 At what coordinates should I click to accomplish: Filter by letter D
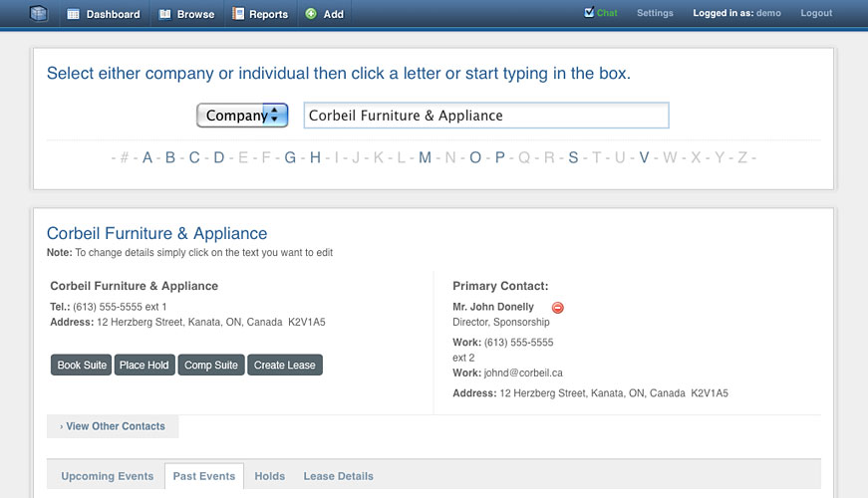coord(219,157)
